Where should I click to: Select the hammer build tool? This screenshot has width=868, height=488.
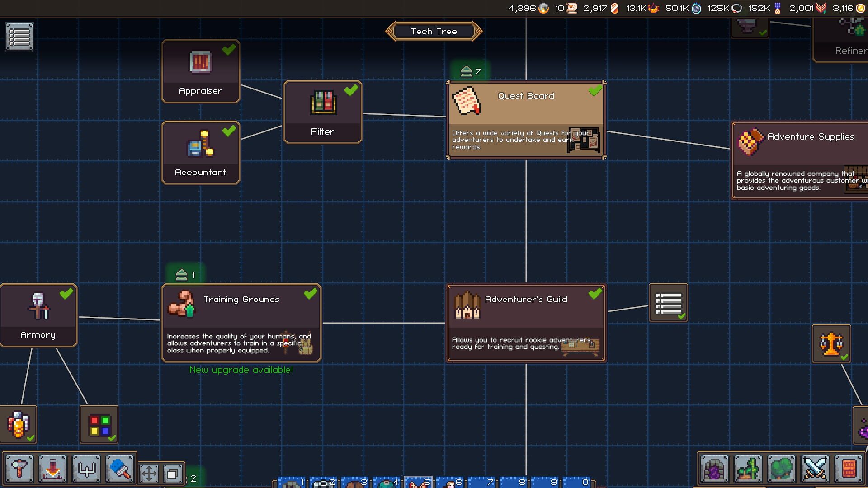click(19, 469)
